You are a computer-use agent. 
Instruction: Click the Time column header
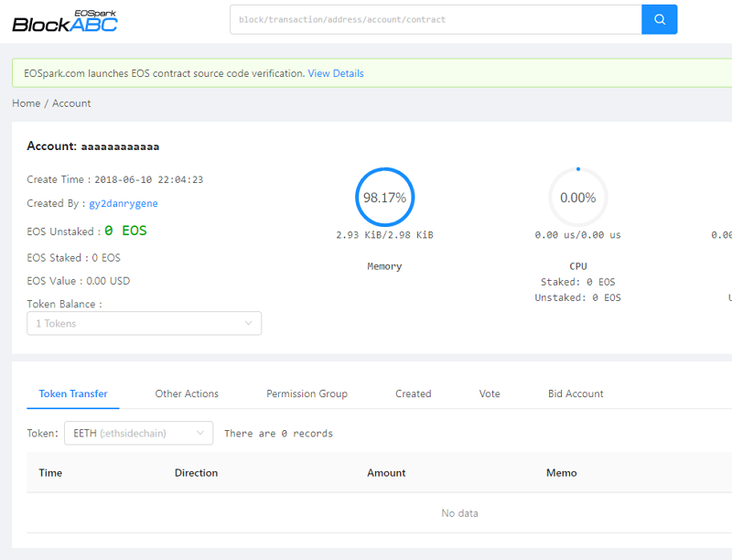pyautogui.click(x=50, y=473)
